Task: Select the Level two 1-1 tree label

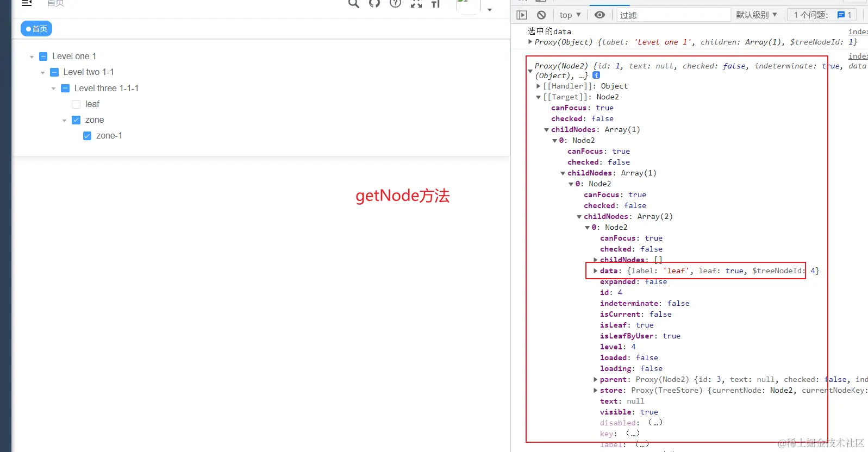Action: tap(89, 72)
